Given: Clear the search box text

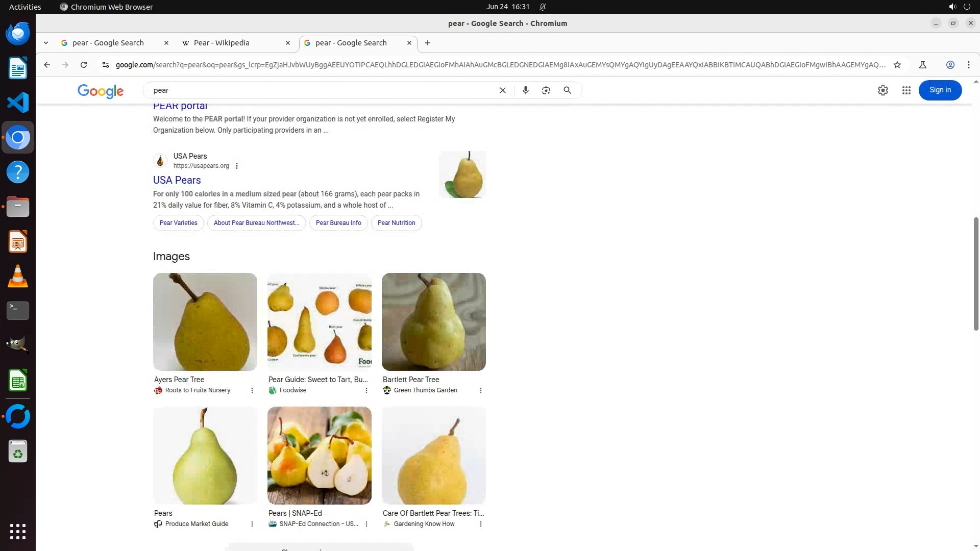Looking at the screenshot, I should click(502, 90).
